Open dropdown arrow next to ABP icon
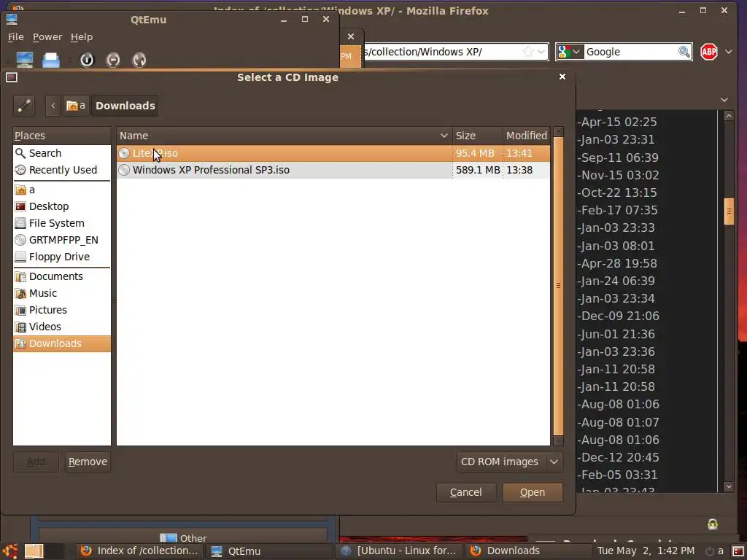The height and width of the screenshot is (560, 747). (x=729, y=52)
